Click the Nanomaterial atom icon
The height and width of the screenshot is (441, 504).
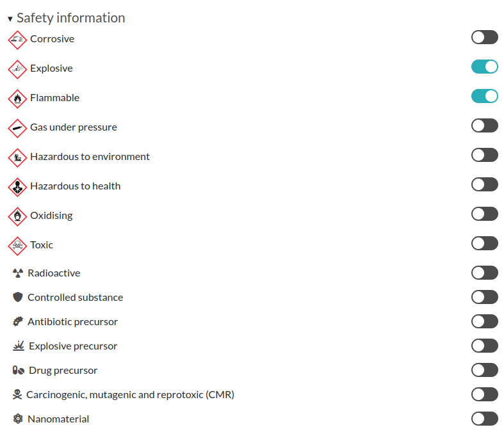[18, 419]
